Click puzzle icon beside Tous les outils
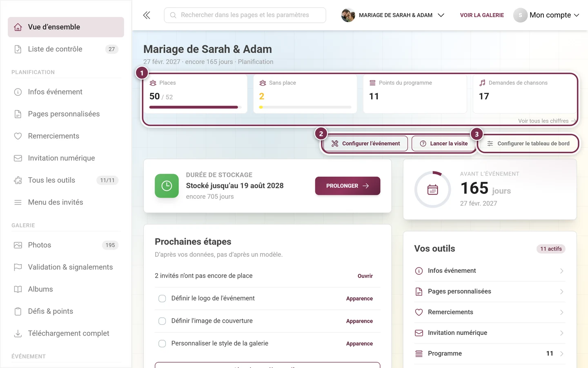 pyautogui.click(x=18, y=180)
